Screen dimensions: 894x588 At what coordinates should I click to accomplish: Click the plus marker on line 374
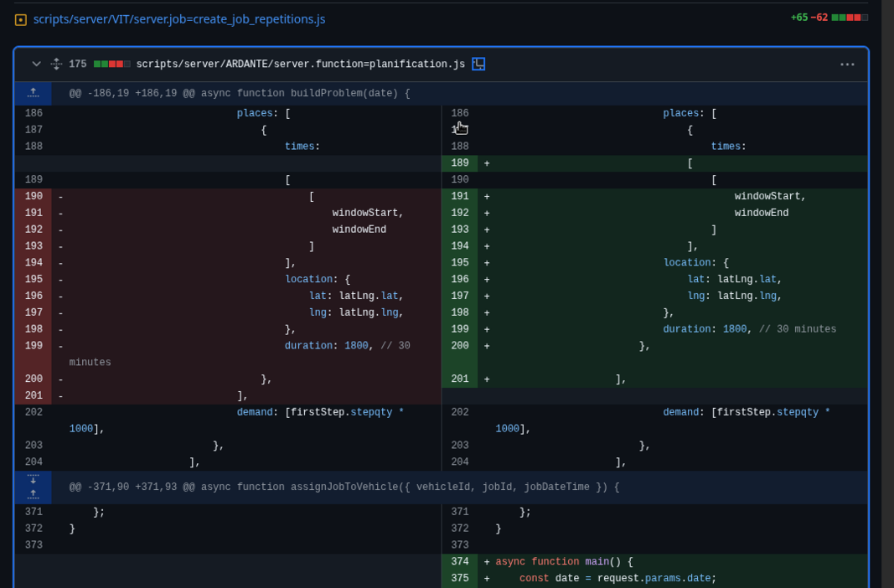point(487,562)
